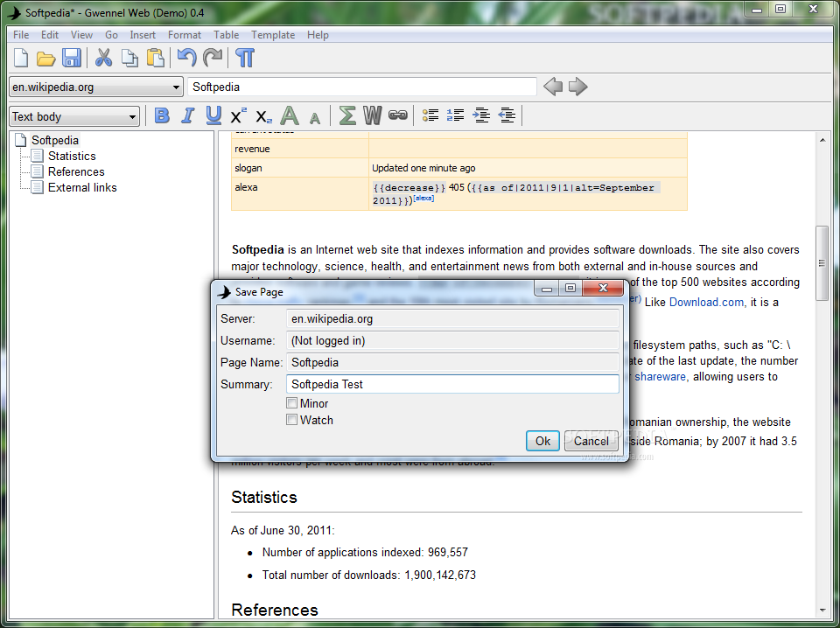Click the Summary text field
This screenshot has width=840, height=628.
pyautogui.click(x=452, y=384)
